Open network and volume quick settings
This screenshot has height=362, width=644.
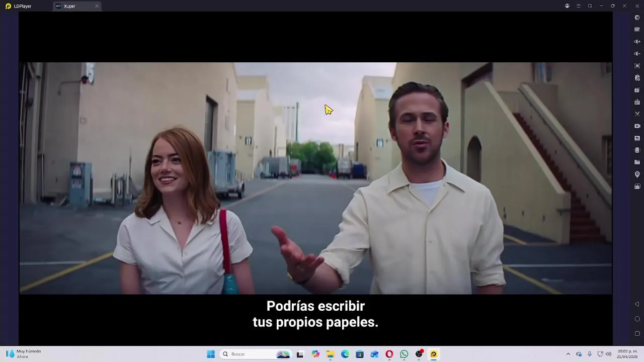point(604,354)
